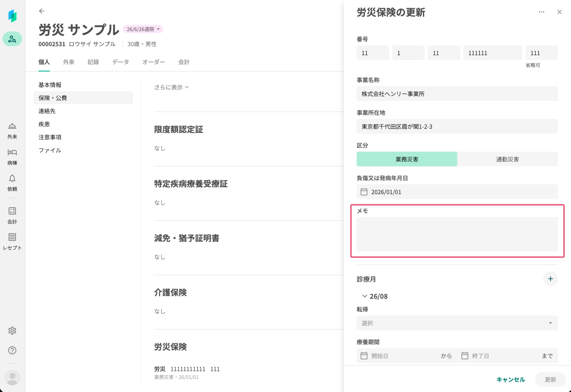The width and height of the screenshot is (571, 392).
Task: Click the 事業名称 input field
Action: (457, 94)
